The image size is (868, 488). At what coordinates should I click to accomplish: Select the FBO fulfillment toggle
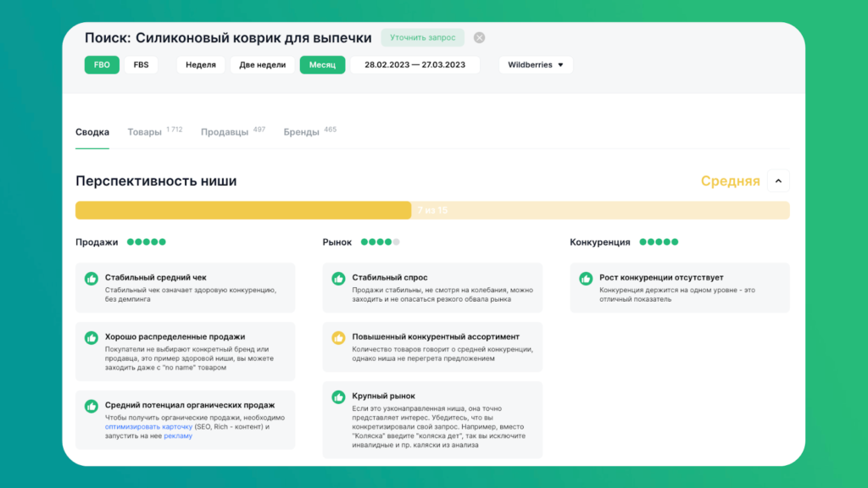[x=102, y=65]
